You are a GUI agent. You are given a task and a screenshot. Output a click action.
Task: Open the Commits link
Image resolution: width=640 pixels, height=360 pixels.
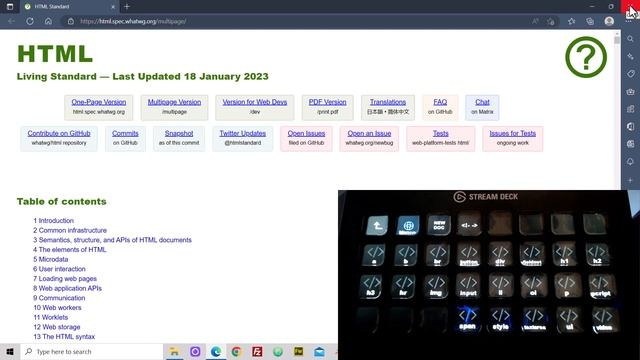click(x=125, y=133)
